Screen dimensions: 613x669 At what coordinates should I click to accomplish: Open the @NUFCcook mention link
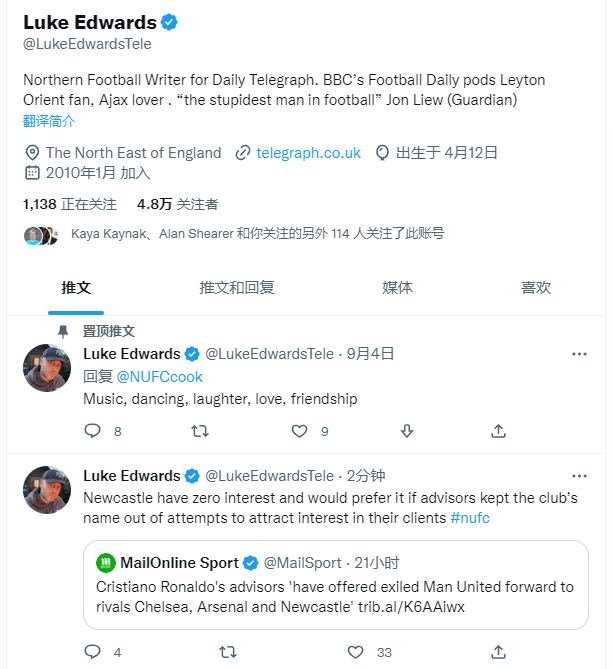tap(159, 377)
